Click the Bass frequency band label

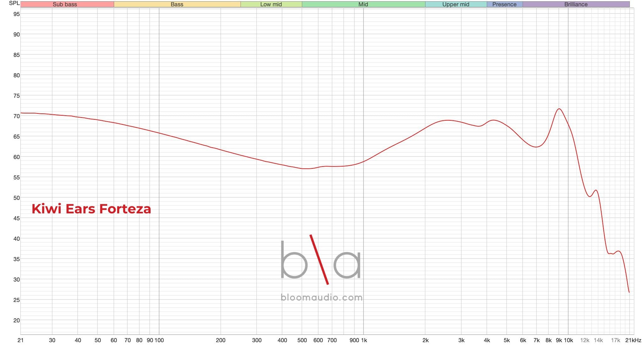(x=177, y=4)
